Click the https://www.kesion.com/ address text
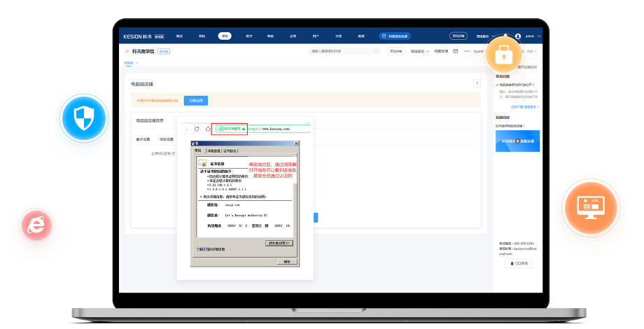Viewport: 644px width, 329px height. click(269, 129)
